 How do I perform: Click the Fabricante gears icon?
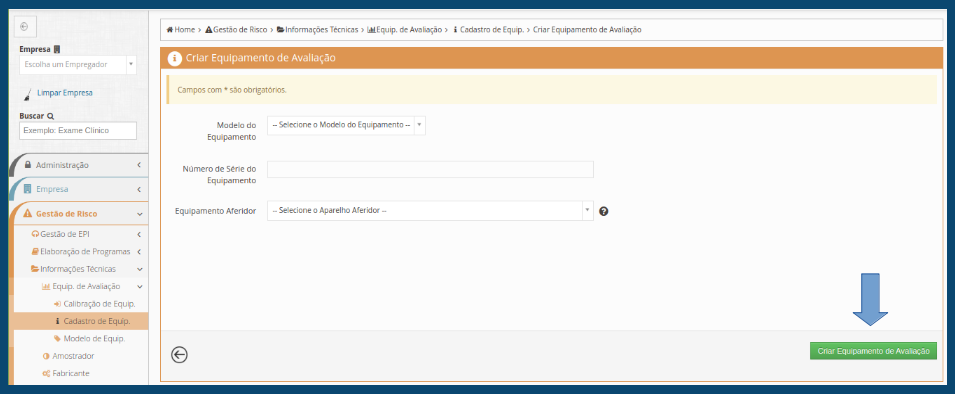[x=46, y=373]
